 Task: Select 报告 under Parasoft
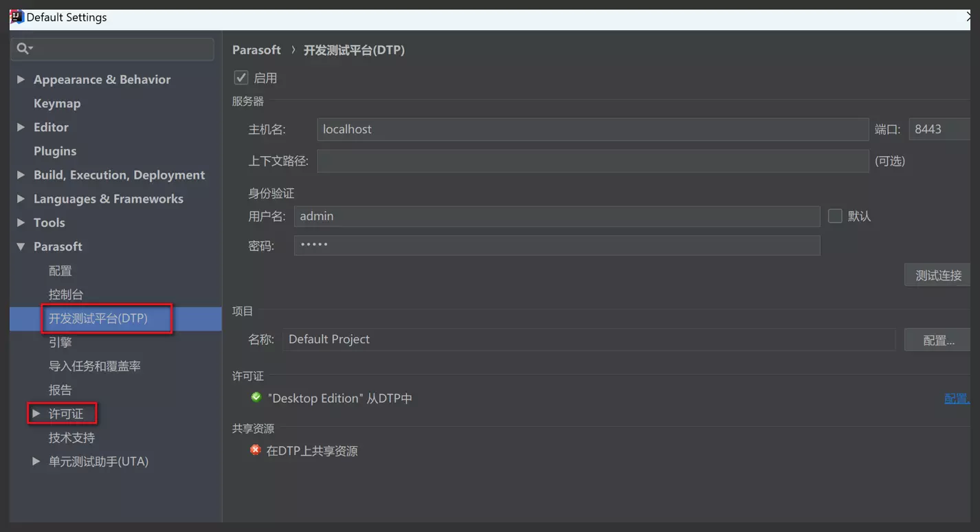coord(60,390)
